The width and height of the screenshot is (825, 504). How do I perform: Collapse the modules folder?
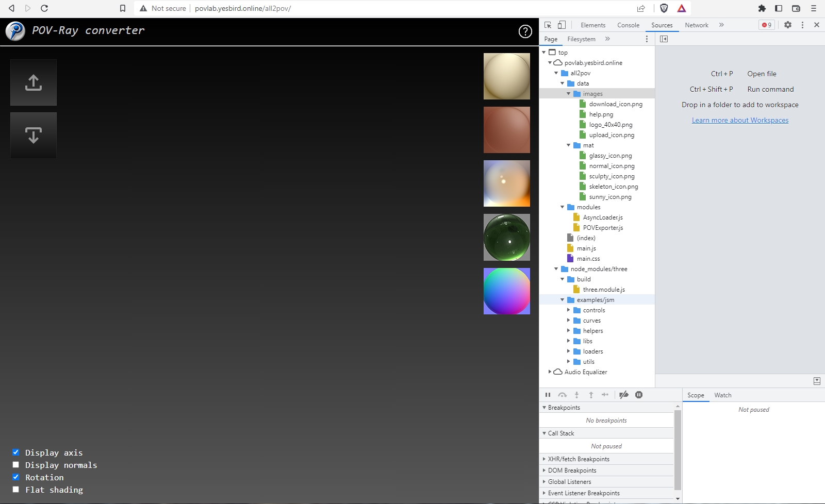pos(563,207)
